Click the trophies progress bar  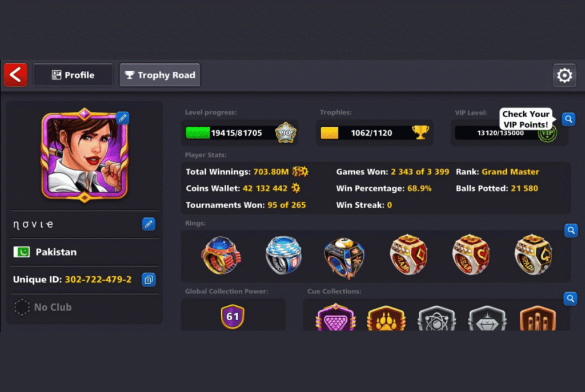[x=375, y=132]
